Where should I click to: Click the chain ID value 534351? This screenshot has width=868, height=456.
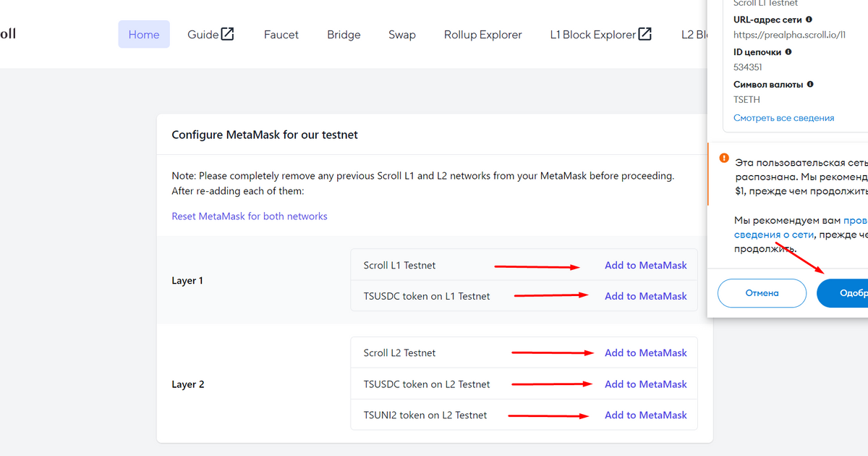coord(748,67)
